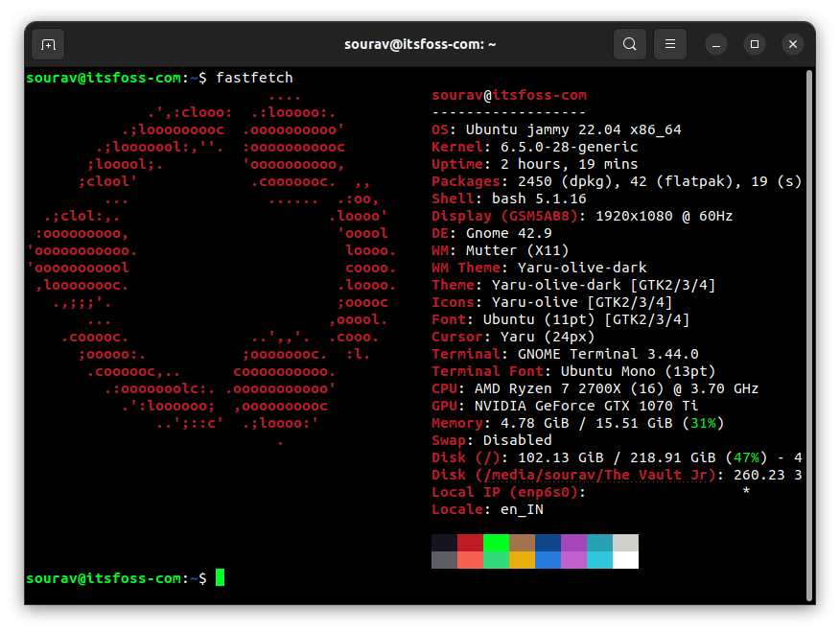Open the hamburger menu in header bar
Screen dimensions: 840x632
click(x=670, y=44)
